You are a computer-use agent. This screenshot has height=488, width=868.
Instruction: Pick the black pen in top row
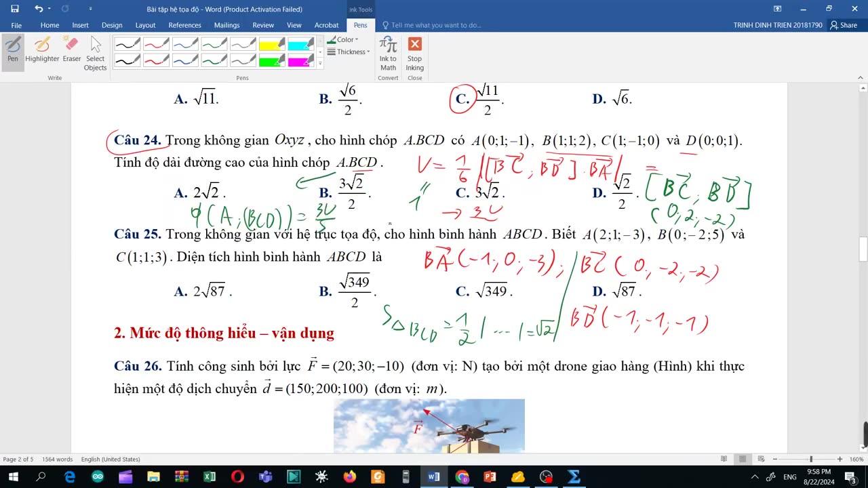click(127, 44)
